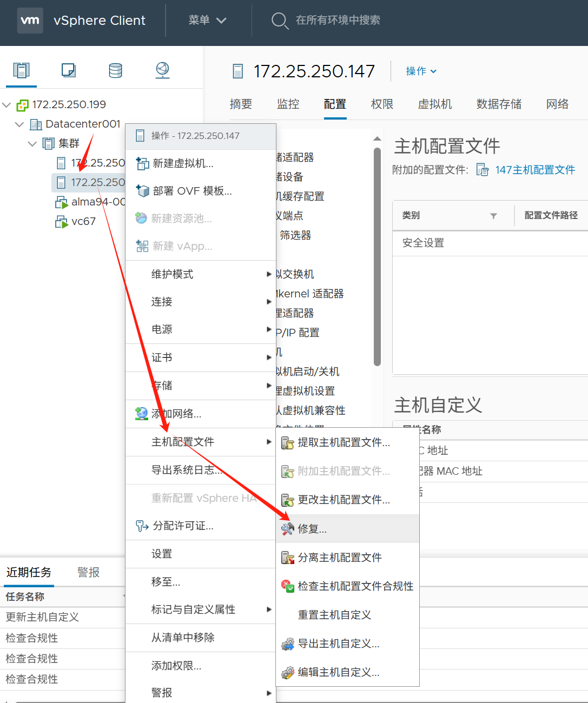This screenshot has width=588, height=703.
Task: Click the VMware vm logo
Action: pos(30,21)
